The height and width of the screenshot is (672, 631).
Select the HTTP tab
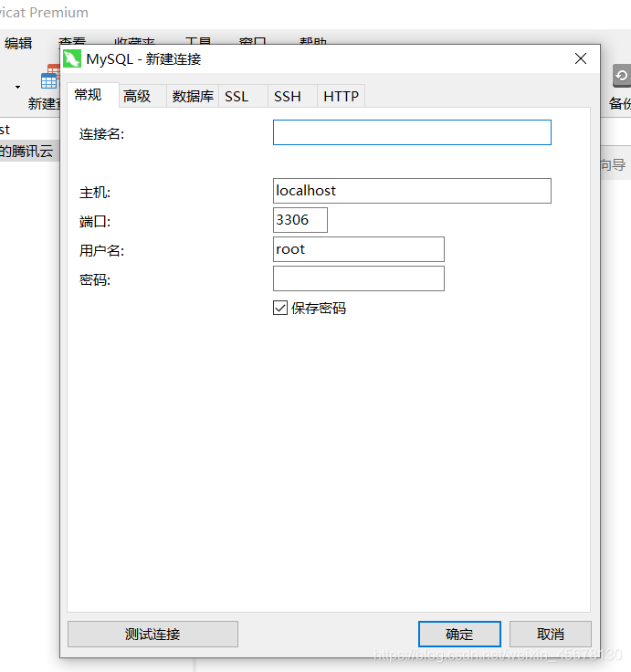(342, 96)
